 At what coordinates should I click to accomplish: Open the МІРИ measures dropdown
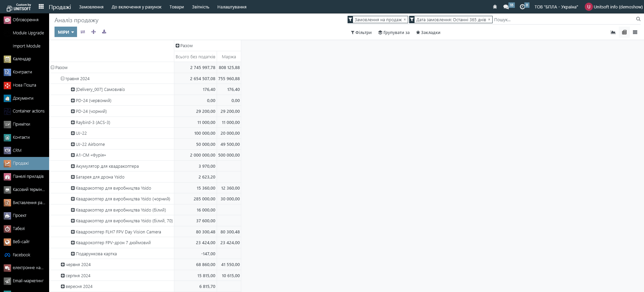[66, 32]
